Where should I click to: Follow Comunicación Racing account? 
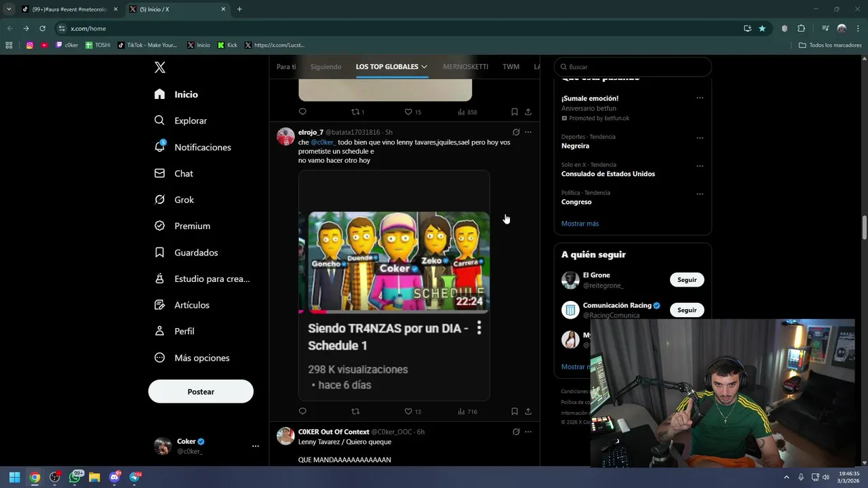(x=687, y=310)
